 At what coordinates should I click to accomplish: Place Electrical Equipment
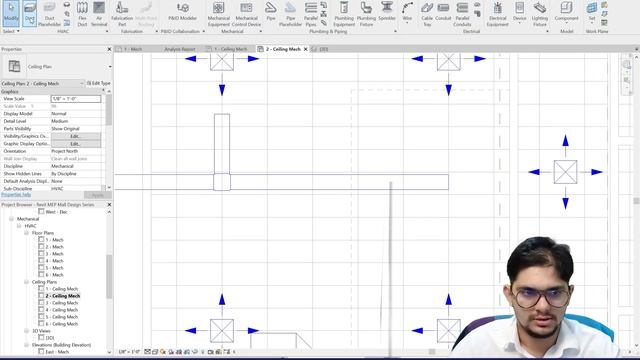498,13
